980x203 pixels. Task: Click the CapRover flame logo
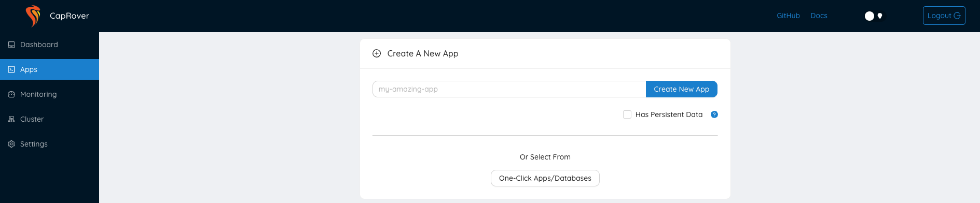point(33,16)
